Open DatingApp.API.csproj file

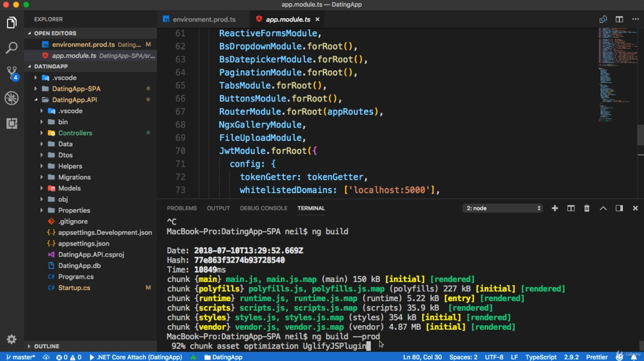[x=90, y=255]
